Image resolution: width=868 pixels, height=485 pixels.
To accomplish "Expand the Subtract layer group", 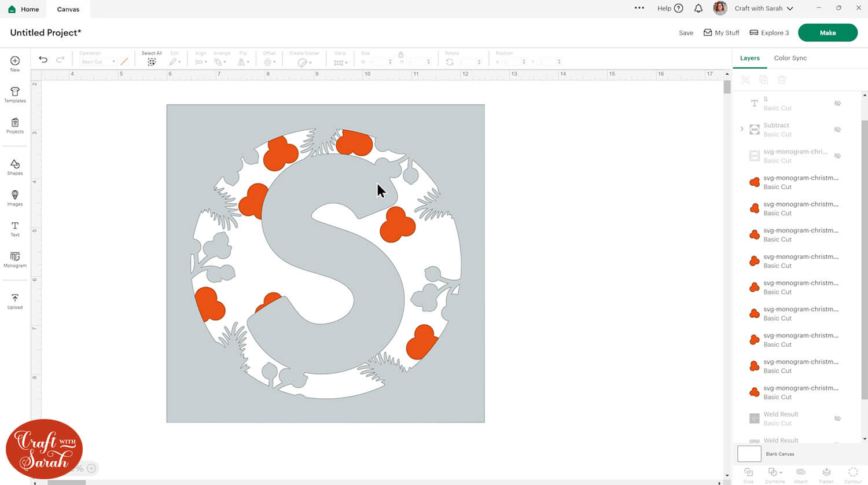I will [x=742, y=129].
